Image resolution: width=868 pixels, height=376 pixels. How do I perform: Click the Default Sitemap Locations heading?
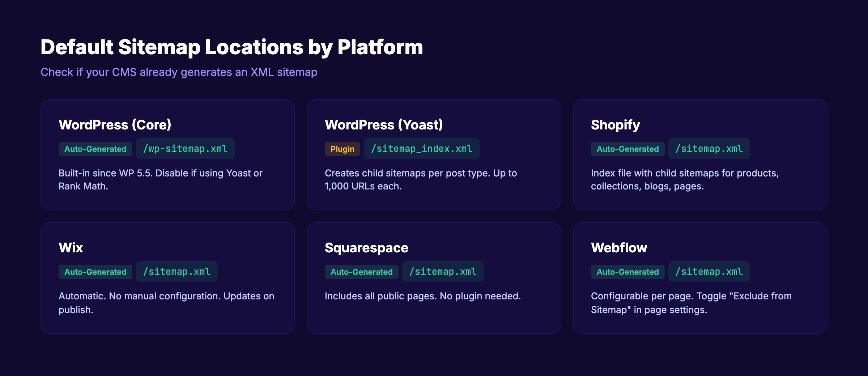(232, 46)
